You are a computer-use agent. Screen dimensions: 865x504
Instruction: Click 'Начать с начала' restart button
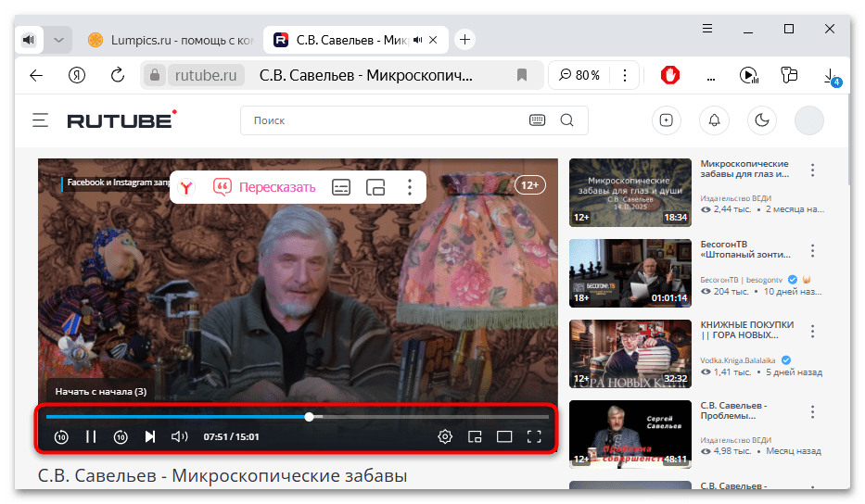(x=101, y=392)
